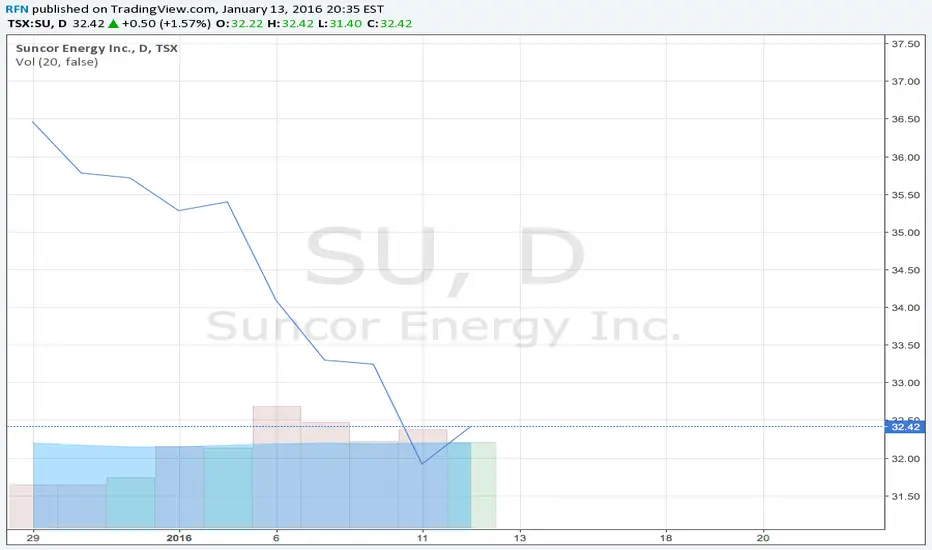The width and height of the screenshot is (932, 550).
Task: Click the green up-arrow change indicator
Action: pos(113,24)
